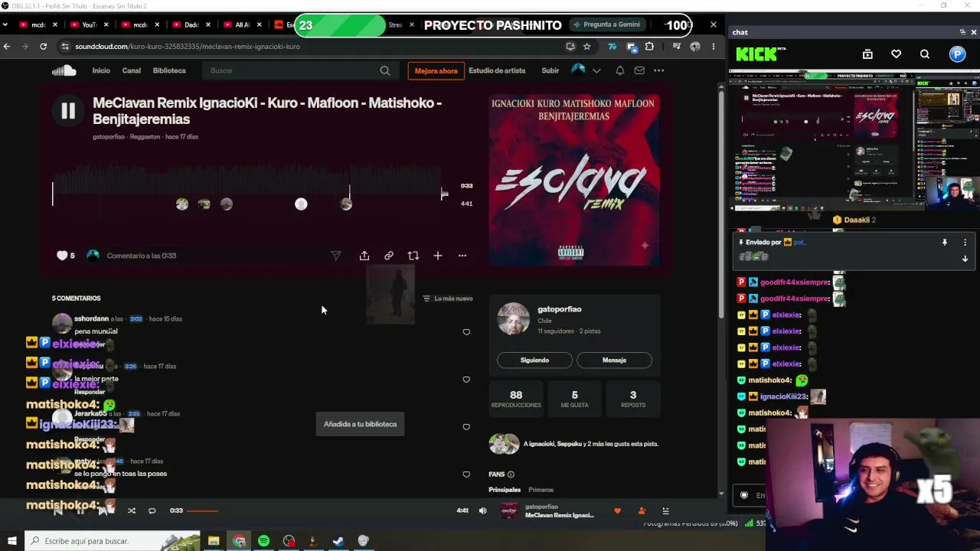Bookmark this page with the star

pos(586,47)
